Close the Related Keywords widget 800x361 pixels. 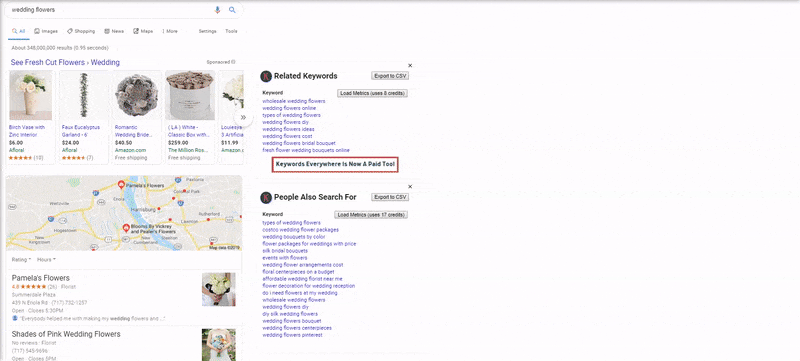410,65
